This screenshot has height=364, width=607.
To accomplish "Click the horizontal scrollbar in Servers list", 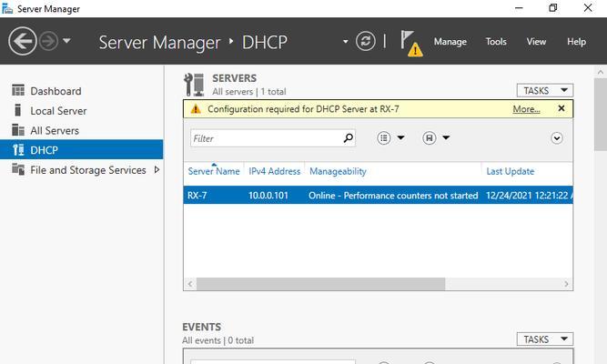I will 320,284.
